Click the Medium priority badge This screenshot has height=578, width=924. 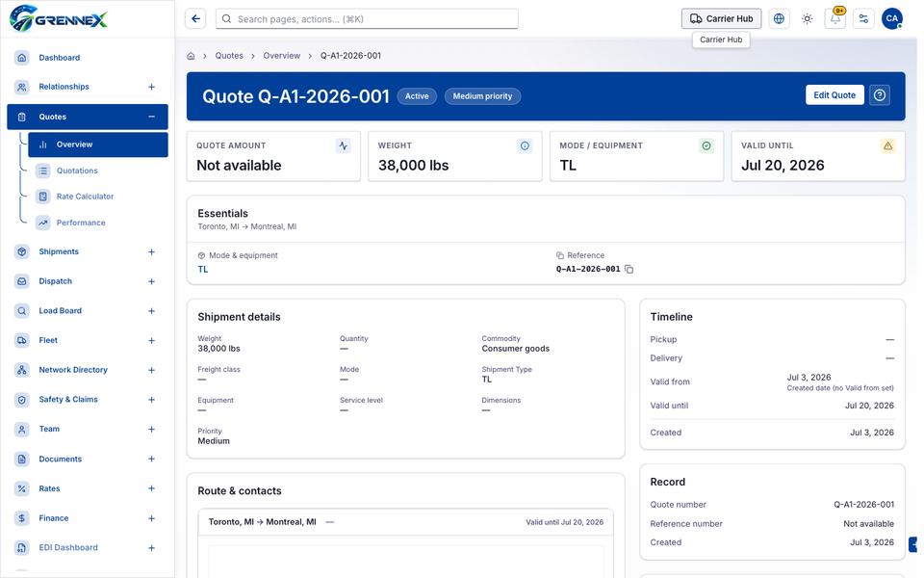tap(482, 96)
